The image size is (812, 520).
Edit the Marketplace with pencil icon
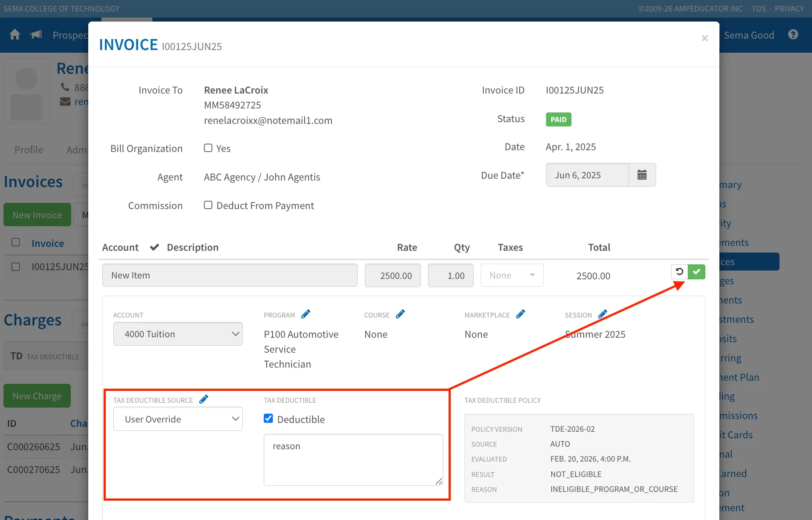click(x=521, y=314)
